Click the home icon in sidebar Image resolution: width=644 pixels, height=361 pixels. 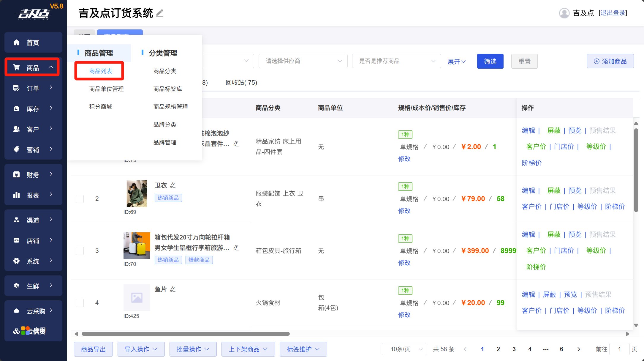pos(17,42)
